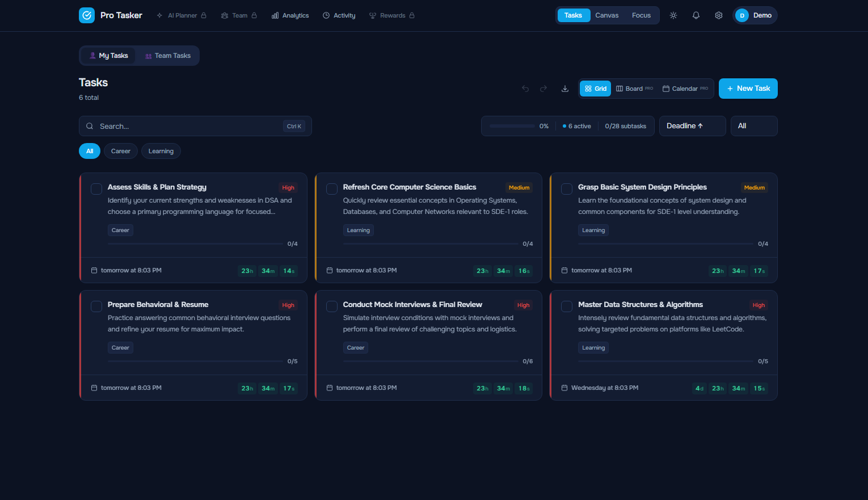Check off Assess Skills & Plan Strategy task
The height and width of the screenshot is (500, 868).
96,189
